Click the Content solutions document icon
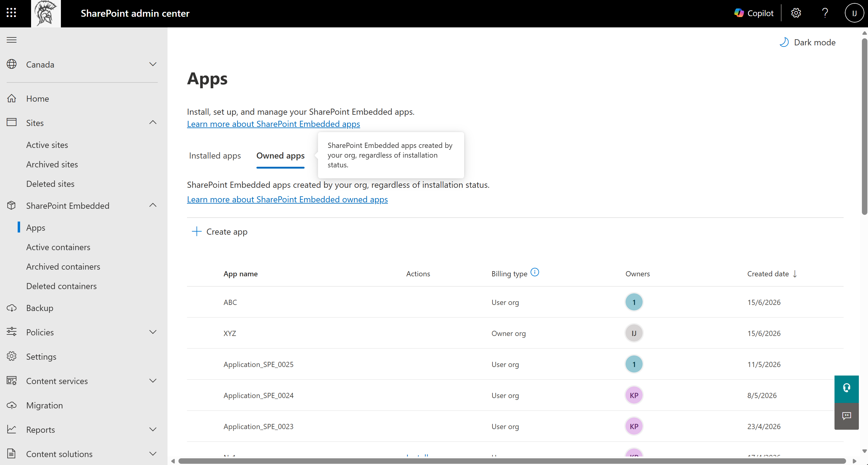Viewport: 868px width, 465px height. click(x=12, y=453)
